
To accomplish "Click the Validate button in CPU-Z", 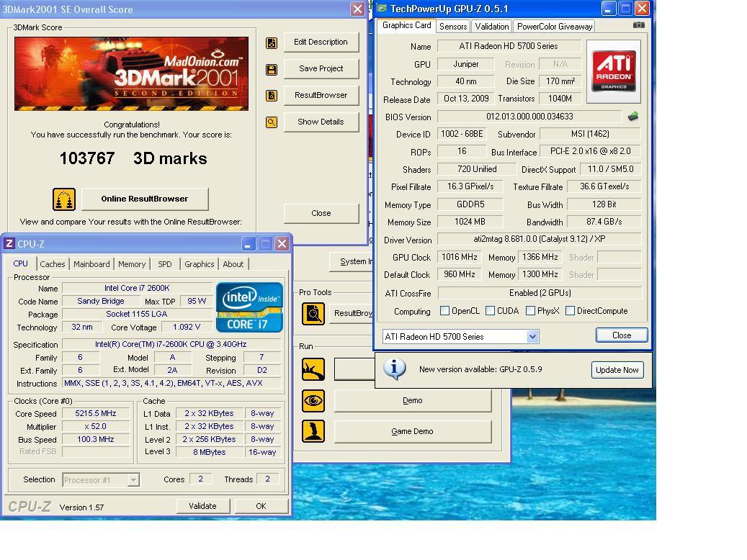I will coord(203,506).
